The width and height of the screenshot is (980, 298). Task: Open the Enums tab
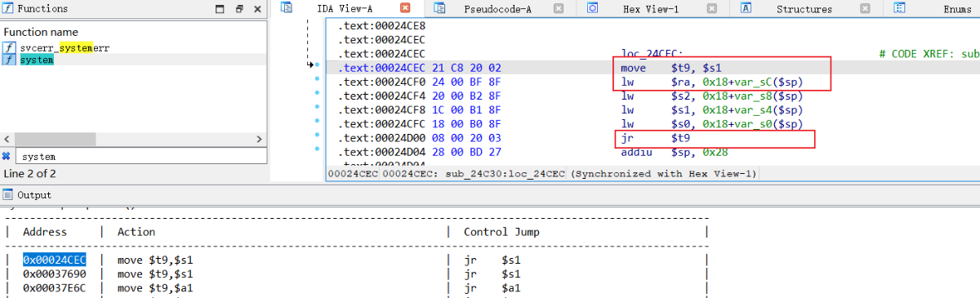click(x=957, y=9)
